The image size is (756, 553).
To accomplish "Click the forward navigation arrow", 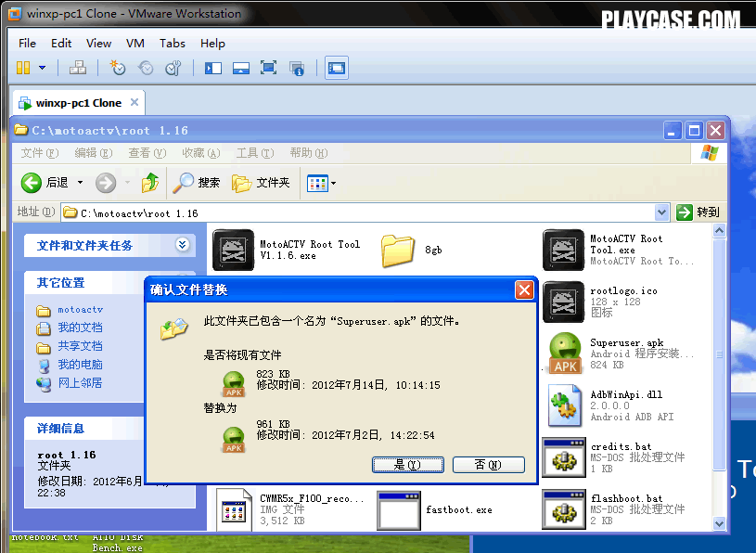I will pyautogui.click(x=106, y=183).
